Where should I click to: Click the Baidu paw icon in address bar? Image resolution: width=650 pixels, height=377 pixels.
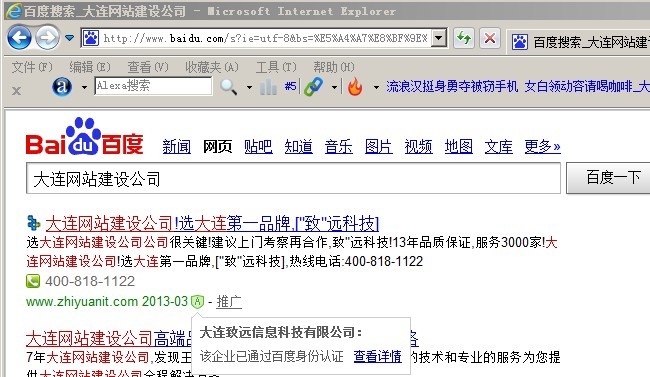[x=91, y=39]
